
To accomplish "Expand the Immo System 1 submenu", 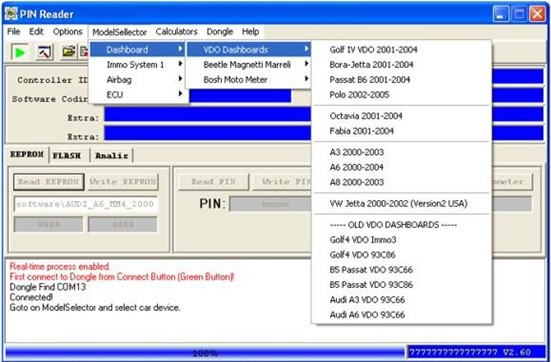I will (139, 65).
